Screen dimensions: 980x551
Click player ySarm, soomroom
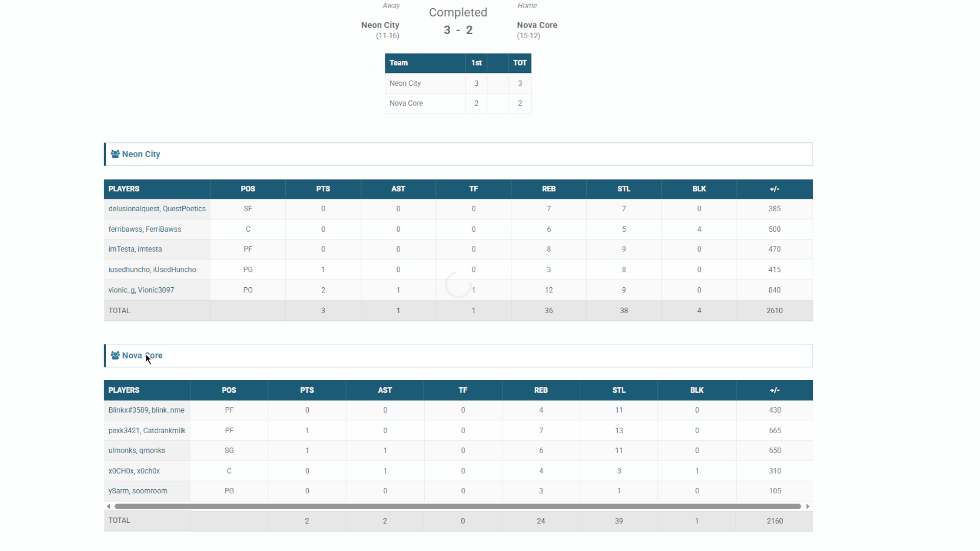[x=137, y=491]
